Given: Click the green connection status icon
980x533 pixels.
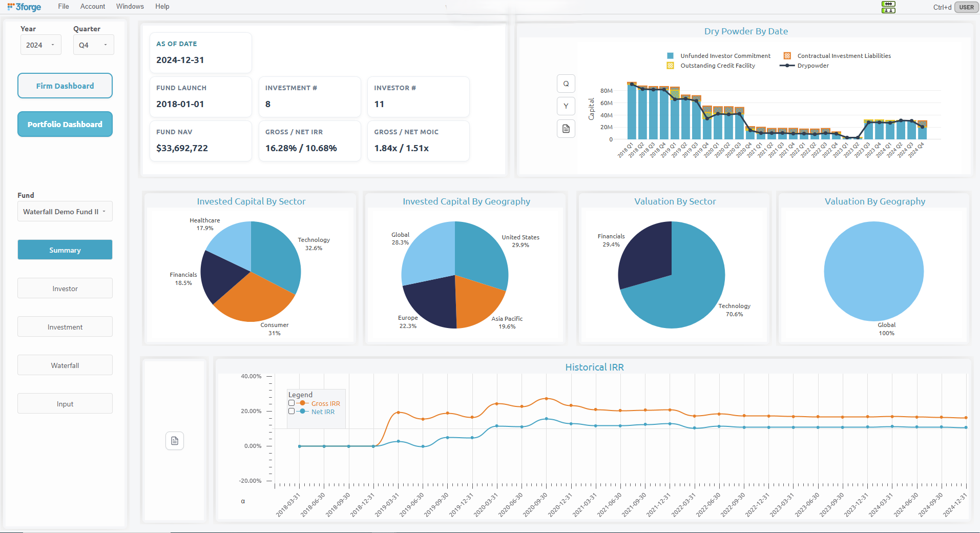Looking at the screenshot, I should click(888, 7).
